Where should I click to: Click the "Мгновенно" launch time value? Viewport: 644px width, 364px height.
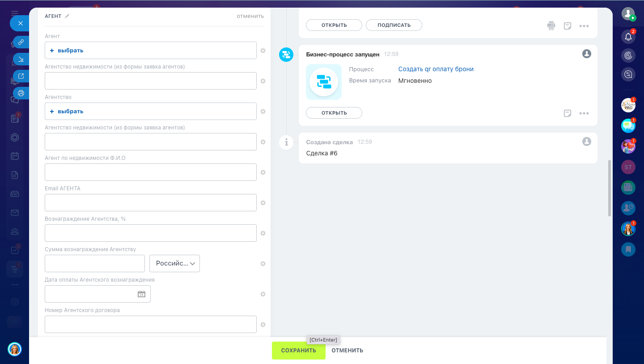pos(415,81)
